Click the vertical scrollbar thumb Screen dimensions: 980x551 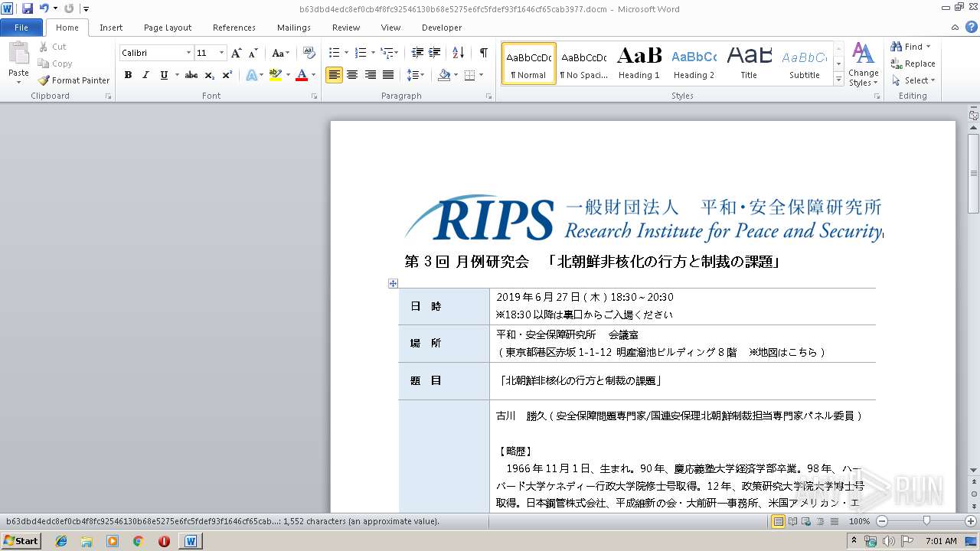(974, 174)
